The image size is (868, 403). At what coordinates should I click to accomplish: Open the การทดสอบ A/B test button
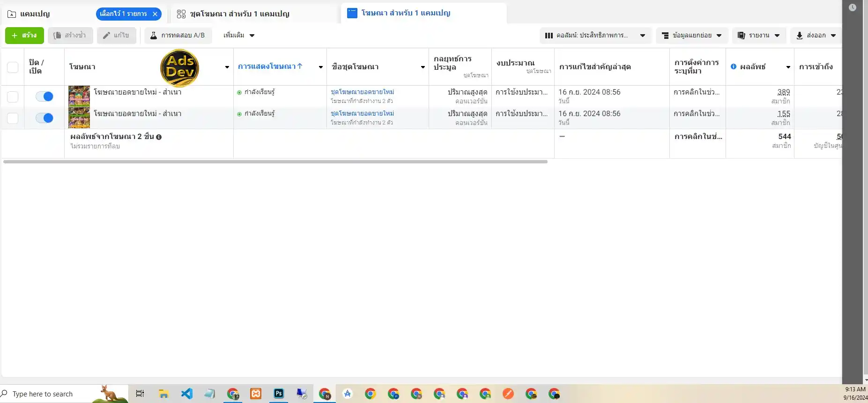tap(178, 36)
